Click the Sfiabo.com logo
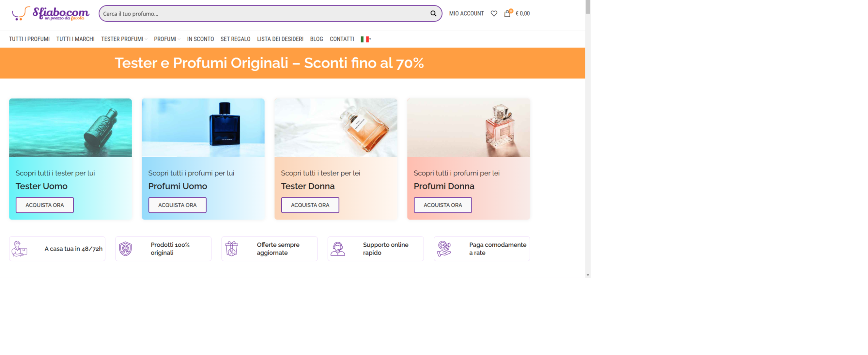This screenshot has height=355, width=868. point(50,14)
